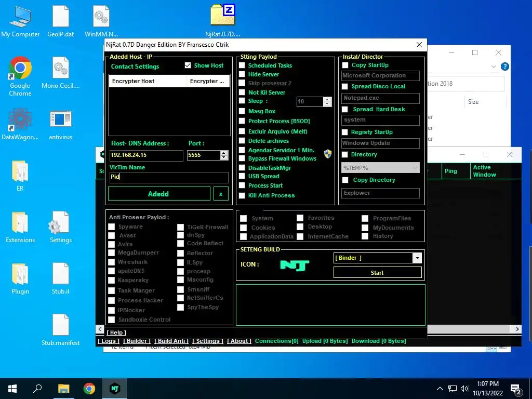Uncheck the Show Host checkbox
The image size is (532, 399).
coord(188,65)
